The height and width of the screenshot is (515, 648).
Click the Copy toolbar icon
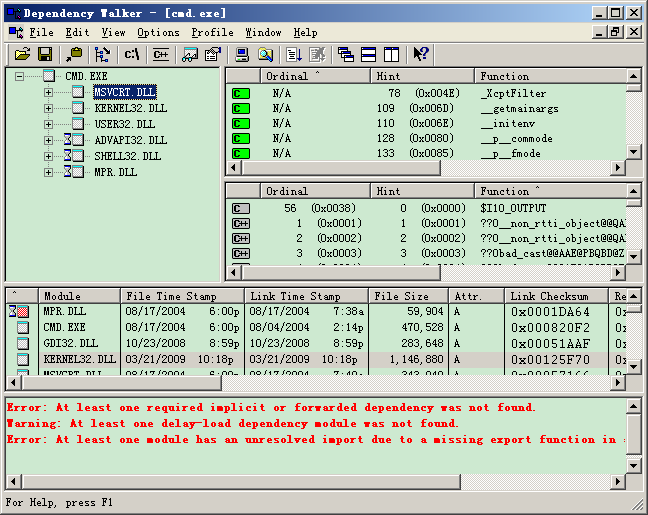pyautogui.click(x=74, y=54)
